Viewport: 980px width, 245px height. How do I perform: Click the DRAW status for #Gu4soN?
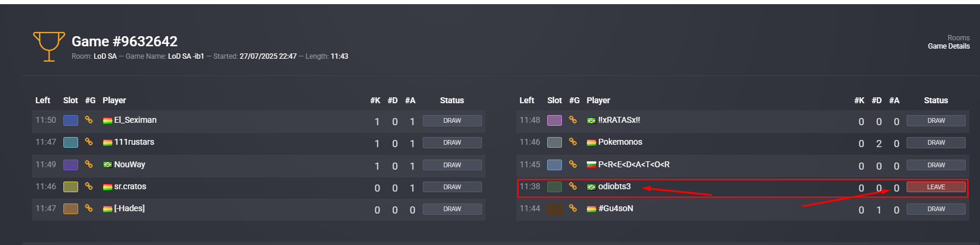tap(936, 209)
